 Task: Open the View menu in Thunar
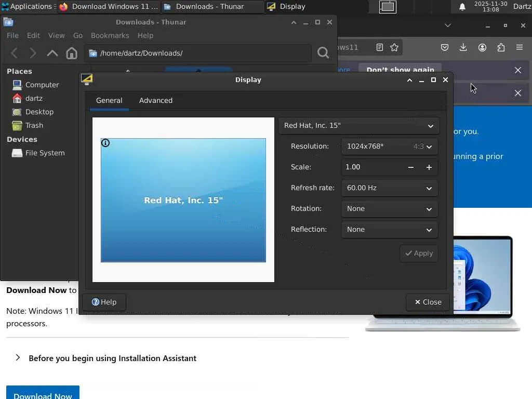tap(56, 35)
